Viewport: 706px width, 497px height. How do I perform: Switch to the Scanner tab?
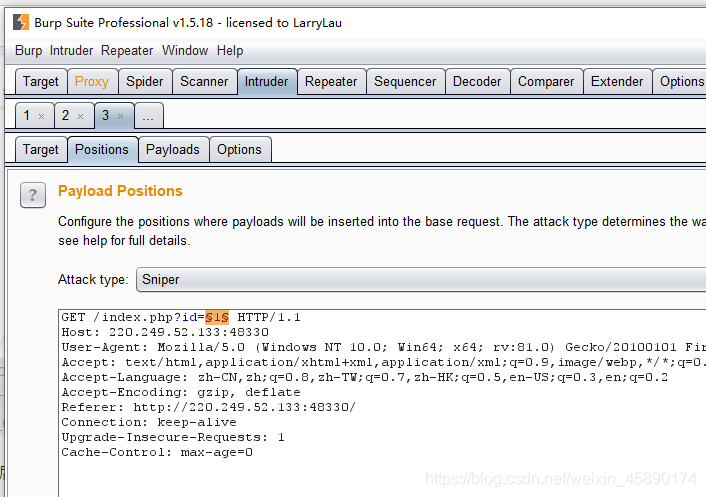[204, 81]
